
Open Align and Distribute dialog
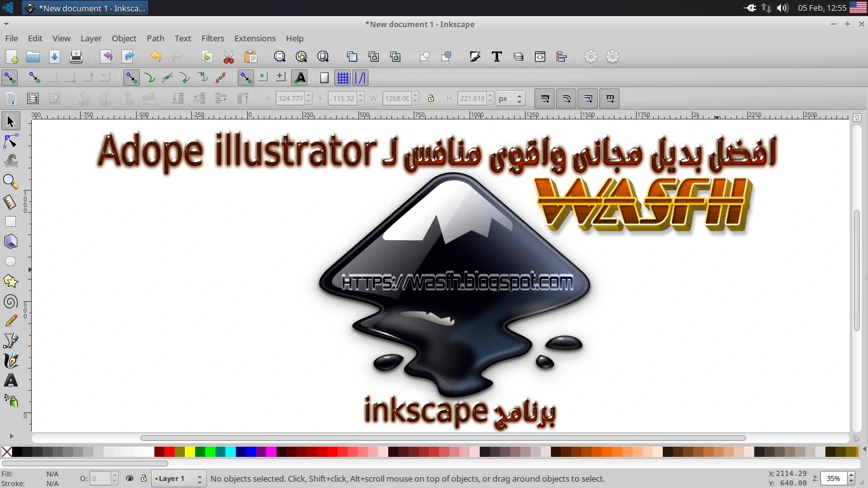point(562,57)
